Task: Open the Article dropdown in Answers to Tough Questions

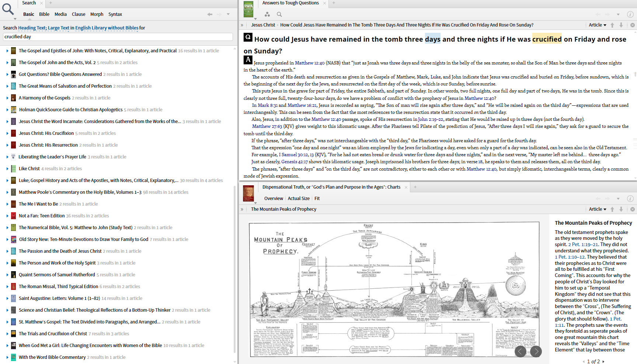Action: (x=597, y=25)
